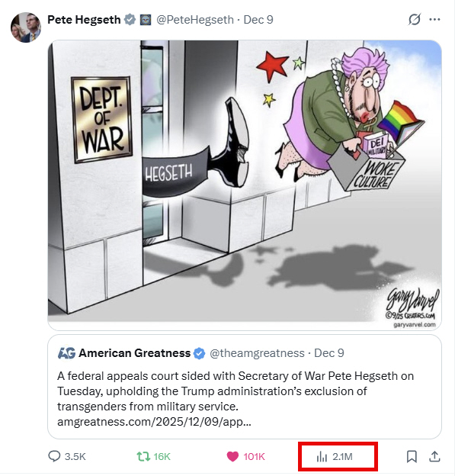Open the American Greatness account name
The height and width of the screenshot is (476, 455).
[135, 353]
